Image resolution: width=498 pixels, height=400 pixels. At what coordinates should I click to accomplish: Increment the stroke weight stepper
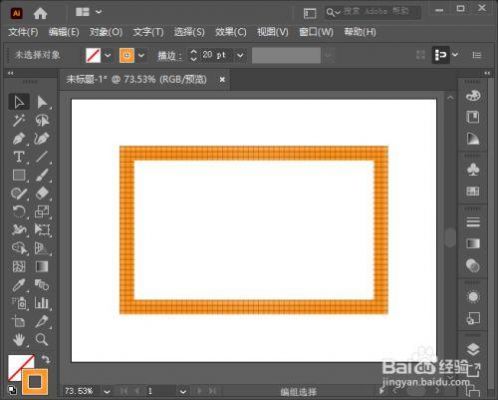pos(194,52)
